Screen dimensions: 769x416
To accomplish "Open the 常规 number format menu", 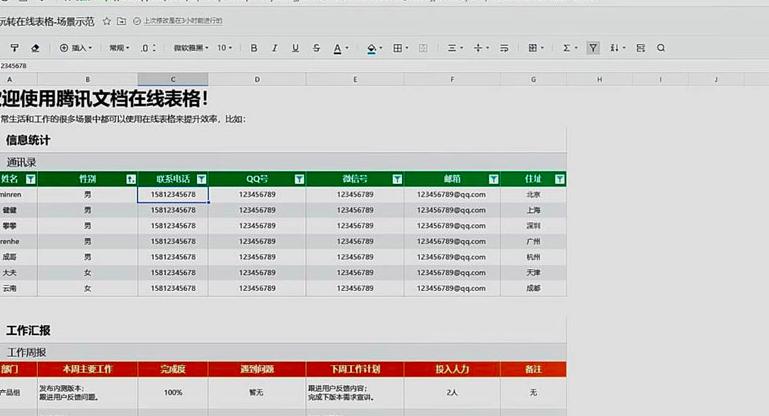I will pyautogui.click(x=119, y=48).
